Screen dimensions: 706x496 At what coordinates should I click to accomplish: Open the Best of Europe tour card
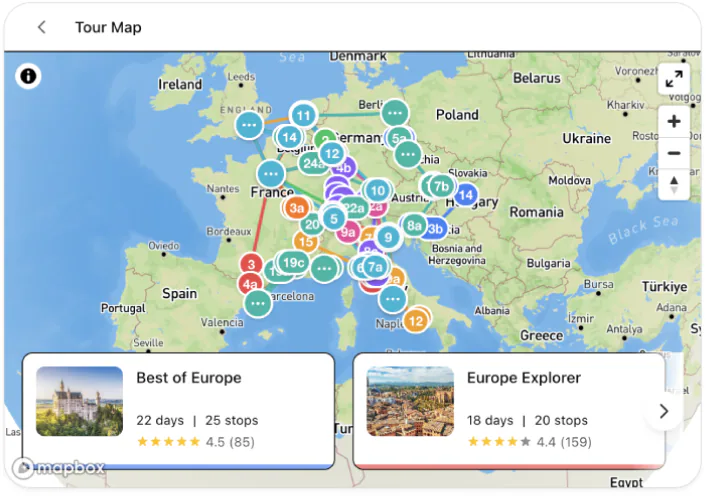(x=178, y=410)
